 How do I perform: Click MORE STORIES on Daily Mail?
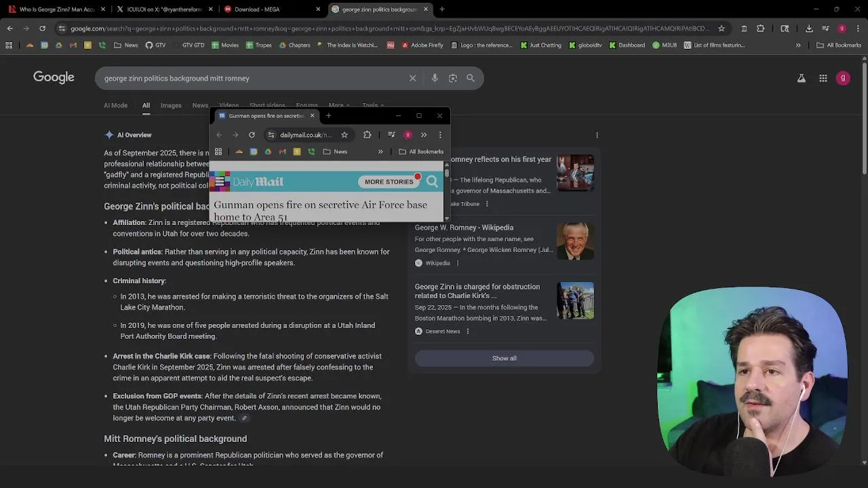coord(389,182)
